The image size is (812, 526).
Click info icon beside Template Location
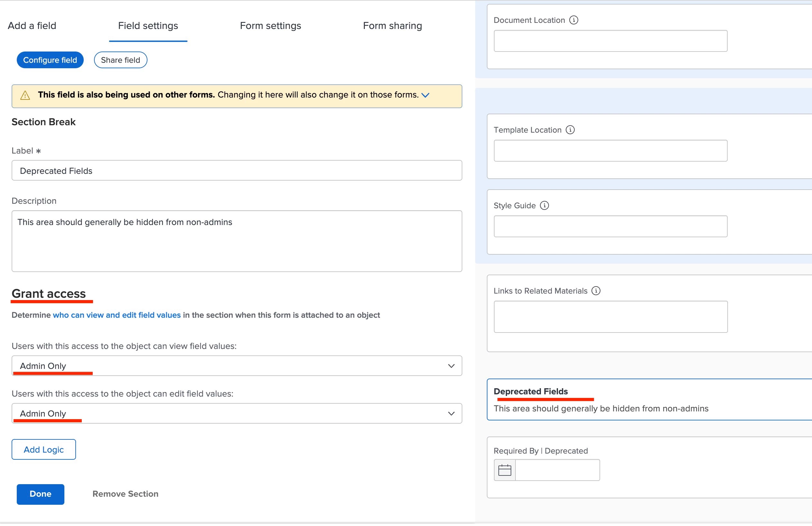(x=570, y=130)
